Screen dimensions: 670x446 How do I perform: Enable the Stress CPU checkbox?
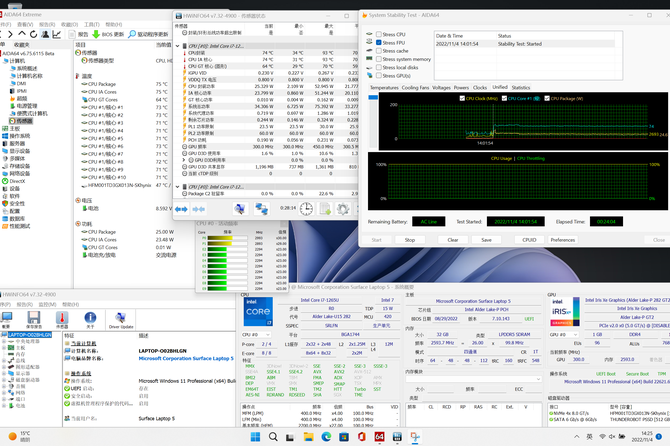379,34
